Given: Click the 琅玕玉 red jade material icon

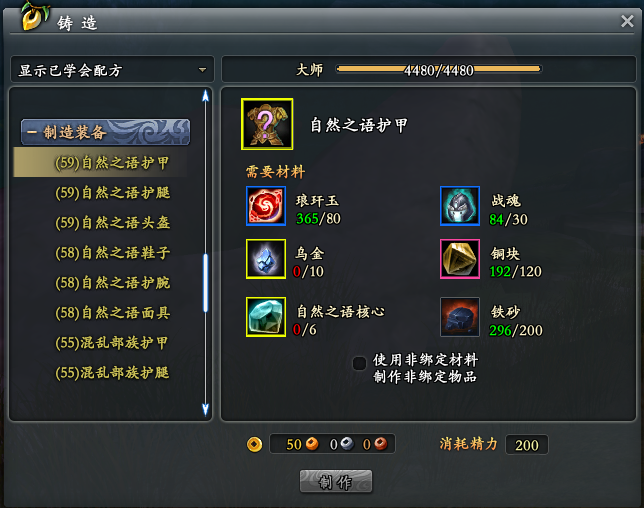Looking at the screenshot, I should tap(266, 206).
